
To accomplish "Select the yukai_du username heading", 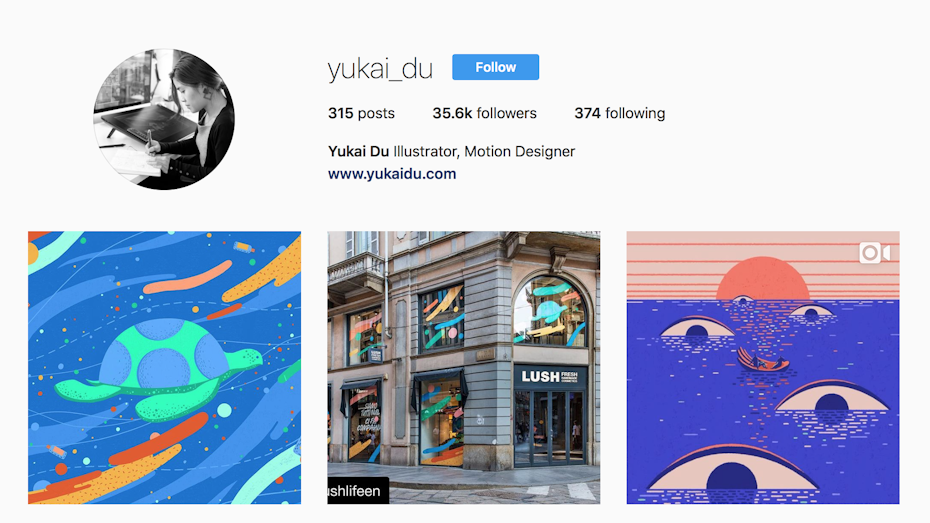I will point(380,69).
